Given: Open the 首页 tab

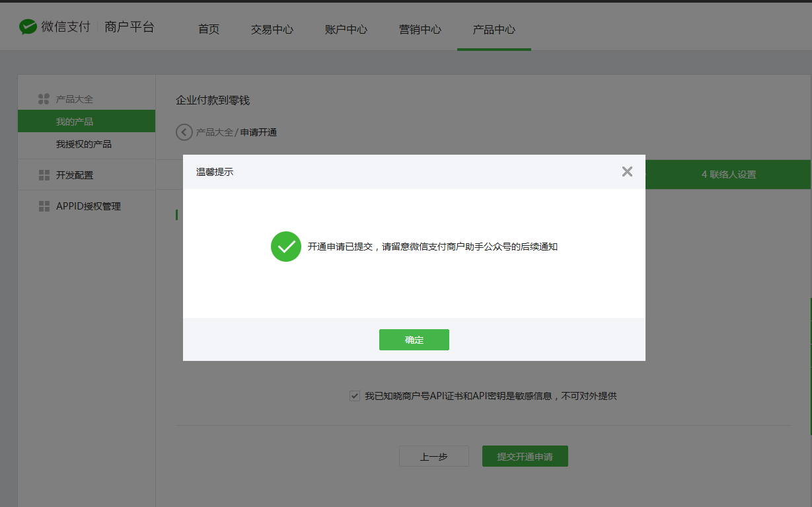Looking at the screenshot, I should tap(209, 29).
